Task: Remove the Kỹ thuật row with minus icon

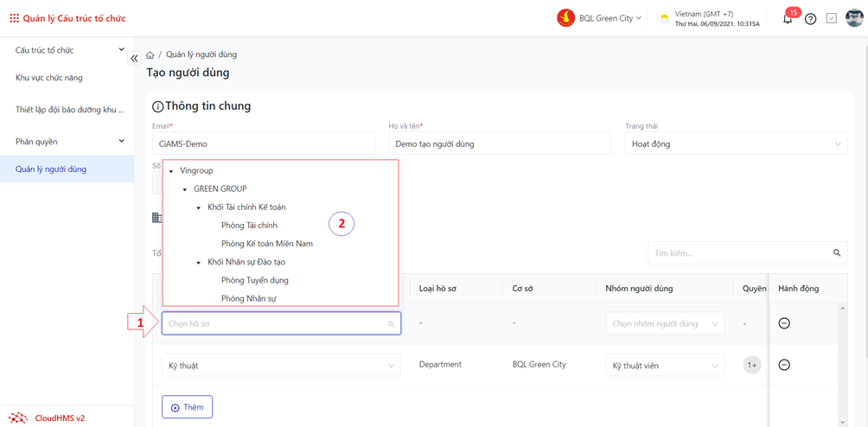Action: pyautogui.click(x=784, y=365)
